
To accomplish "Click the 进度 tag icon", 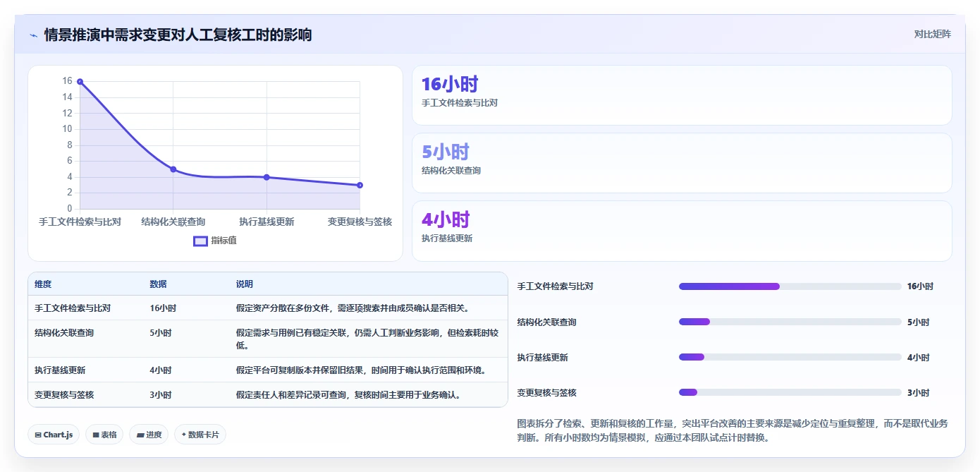I will (140, 435).
